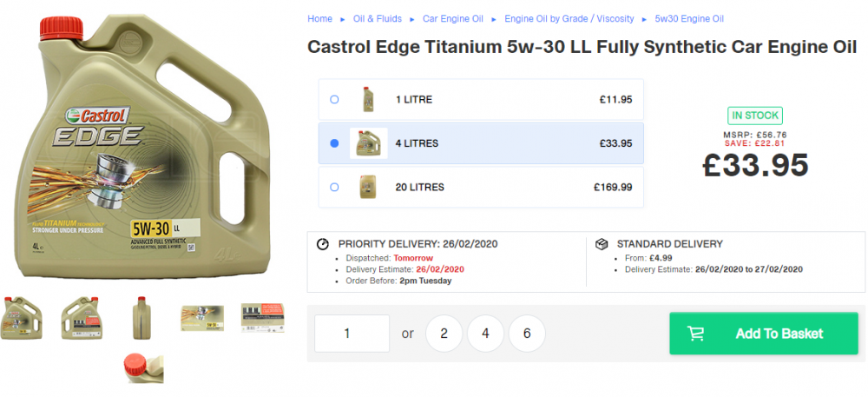Image resolution: width=868 pixels, height=397 pixels.
Task: Click the 1 litre bottle icon
Action: [368, 100]
